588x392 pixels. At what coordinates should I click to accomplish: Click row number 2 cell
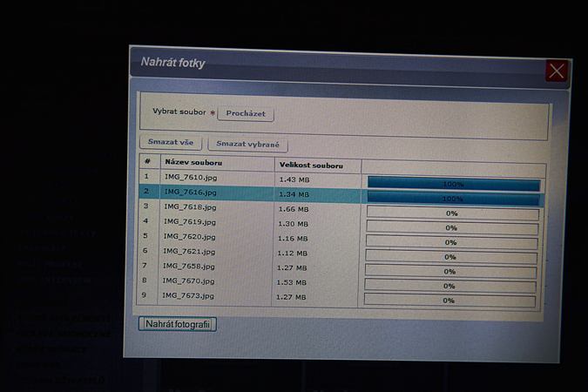(146, 192)
